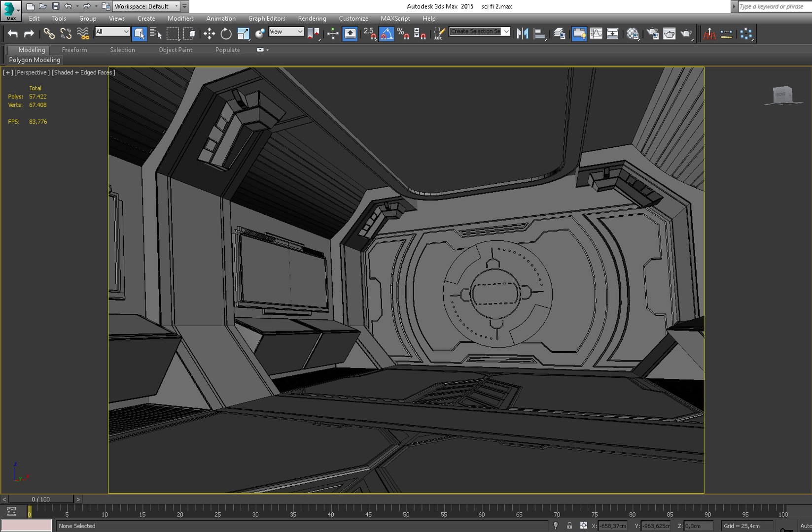Click the [Perspective] viewport label
This screenshot has height=532, width=812.
coord(32,72)
